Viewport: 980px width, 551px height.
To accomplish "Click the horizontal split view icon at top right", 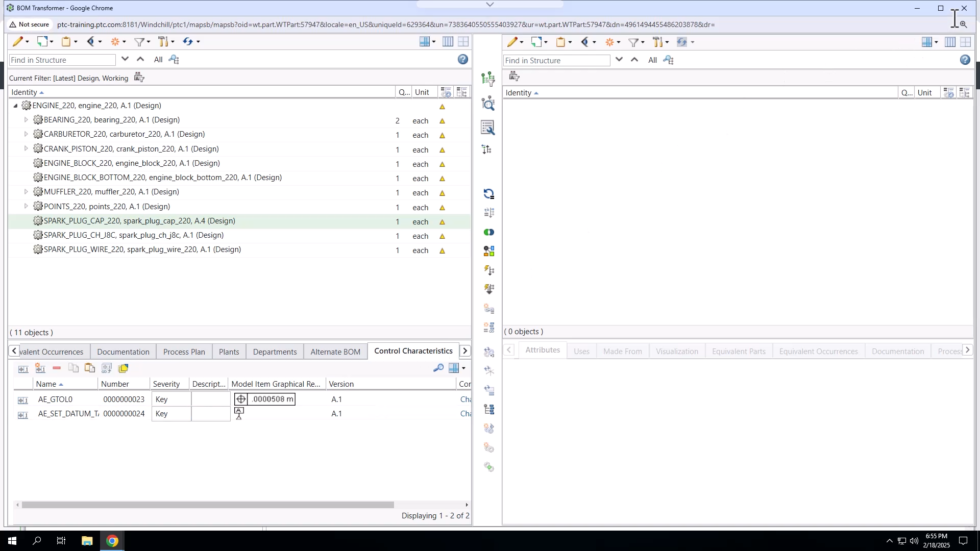I will click(965, 42).
